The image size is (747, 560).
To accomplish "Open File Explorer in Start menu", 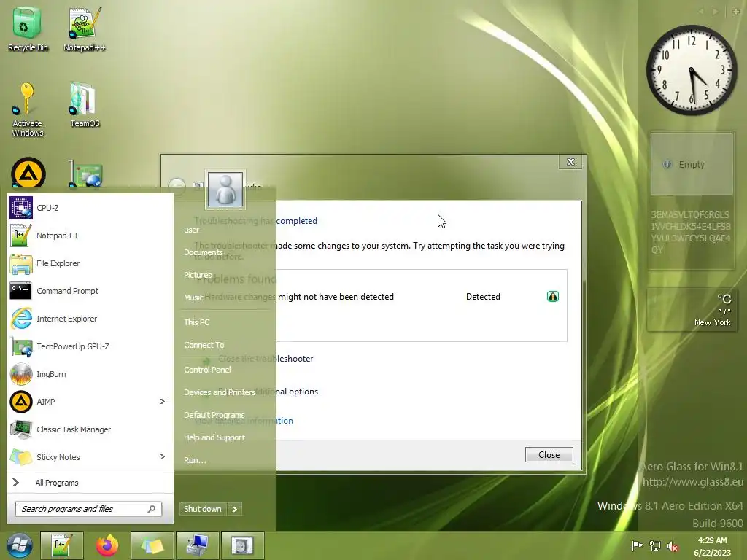I will click(x=90, y=263).
